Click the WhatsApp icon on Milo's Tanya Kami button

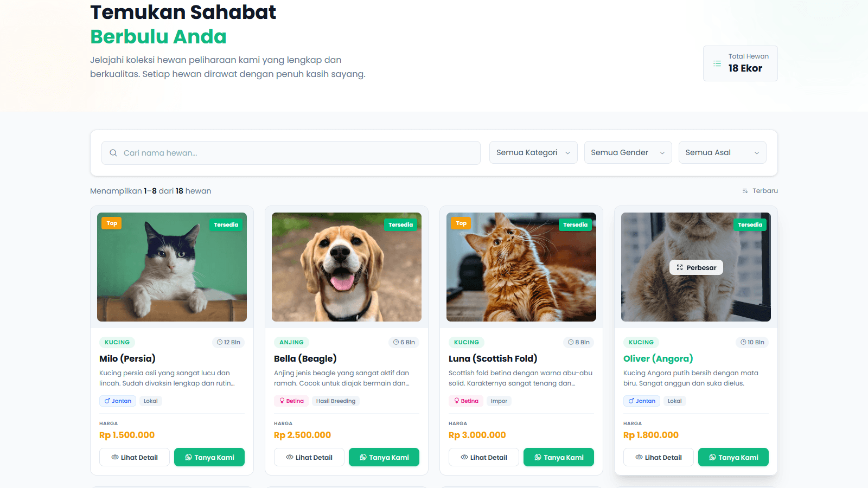pos(189,457)
